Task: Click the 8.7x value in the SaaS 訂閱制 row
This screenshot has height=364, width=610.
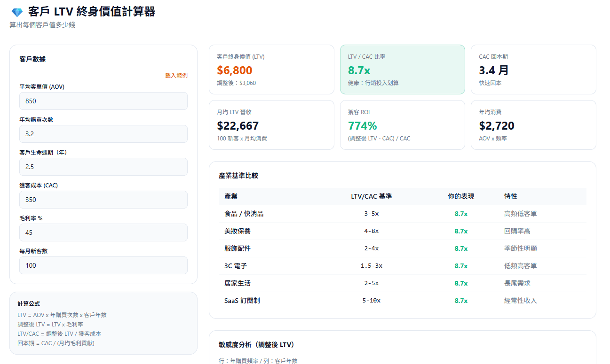Action: [x=461, y=301]
